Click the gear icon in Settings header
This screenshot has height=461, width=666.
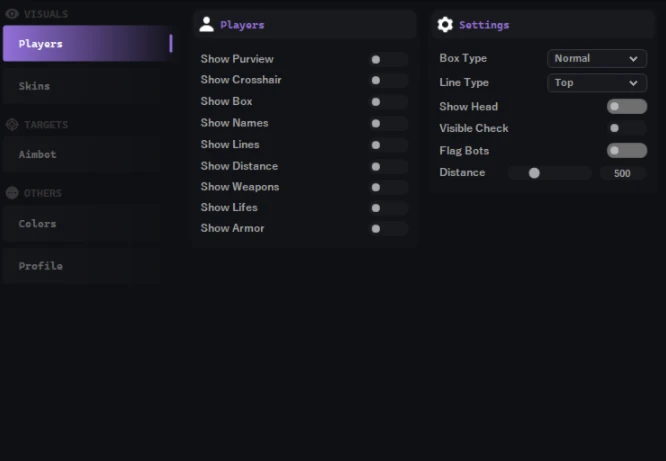[445, 24]
